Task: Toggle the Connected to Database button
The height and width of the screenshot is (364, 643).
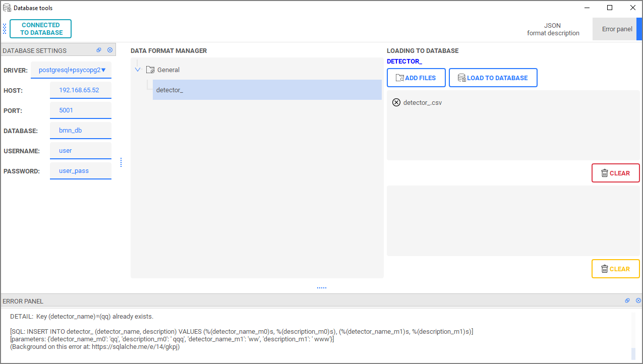Action: [40, 29]
